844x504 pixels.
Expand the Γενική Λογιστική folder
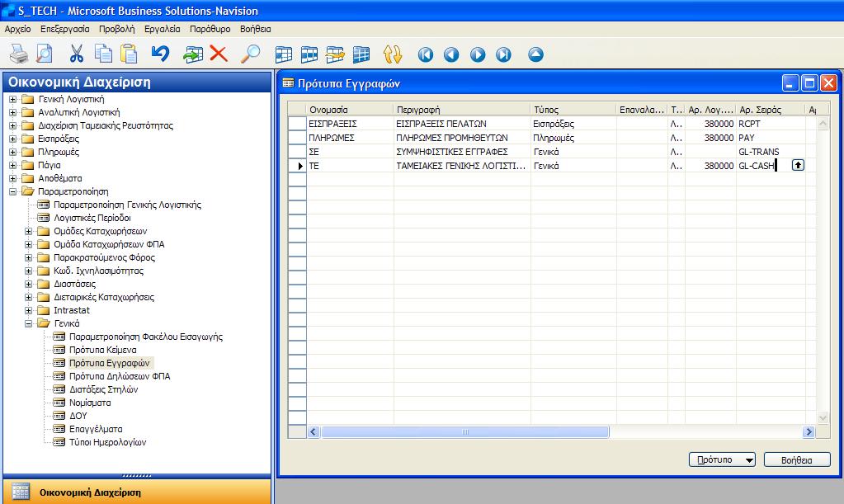click(13, 100)
